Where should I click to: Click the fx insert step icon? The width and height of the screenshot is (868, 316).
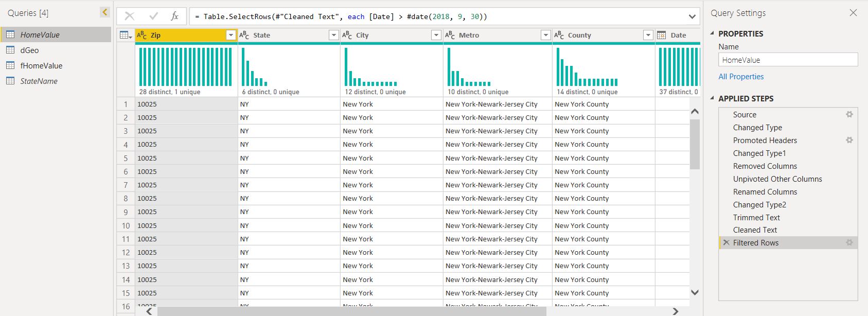click(174, 16)
